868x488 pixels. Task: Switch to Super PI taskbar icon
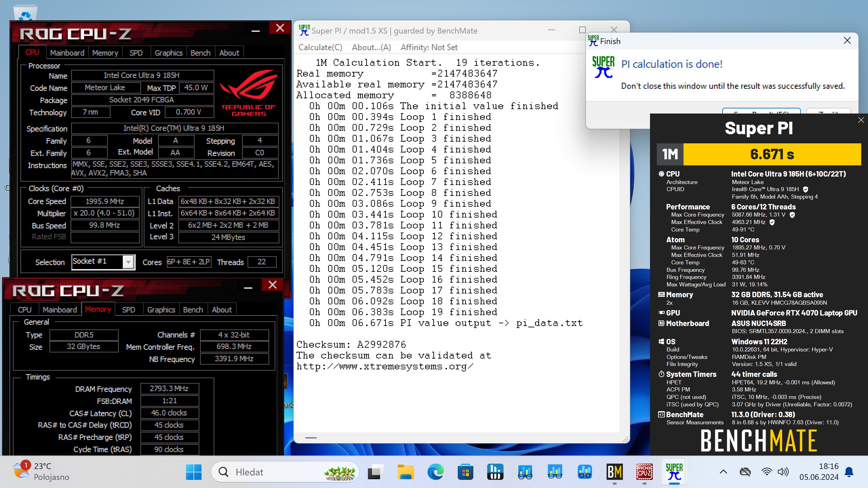(674, 472)
